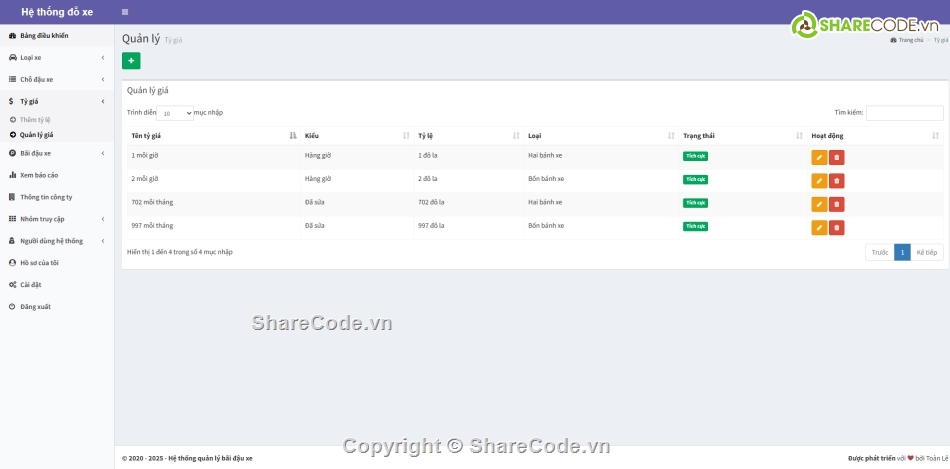The width and height of the screenshot is (950, 469).
Task: Click the dollar icon beside "Tỷ giá"
Action: coord(12,101)
